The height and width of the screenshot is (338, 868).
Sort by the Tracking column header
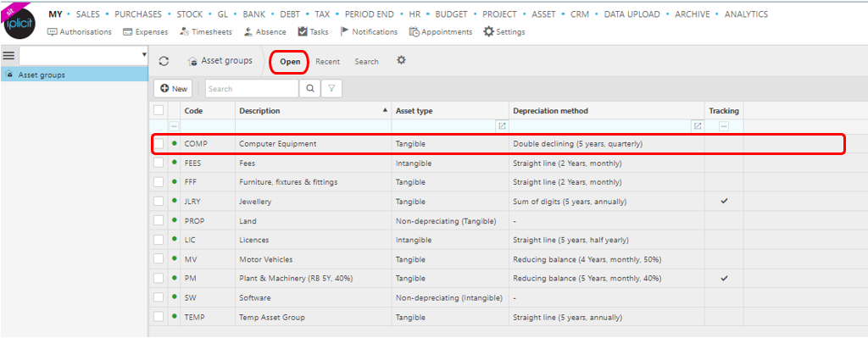click(724, 111)
